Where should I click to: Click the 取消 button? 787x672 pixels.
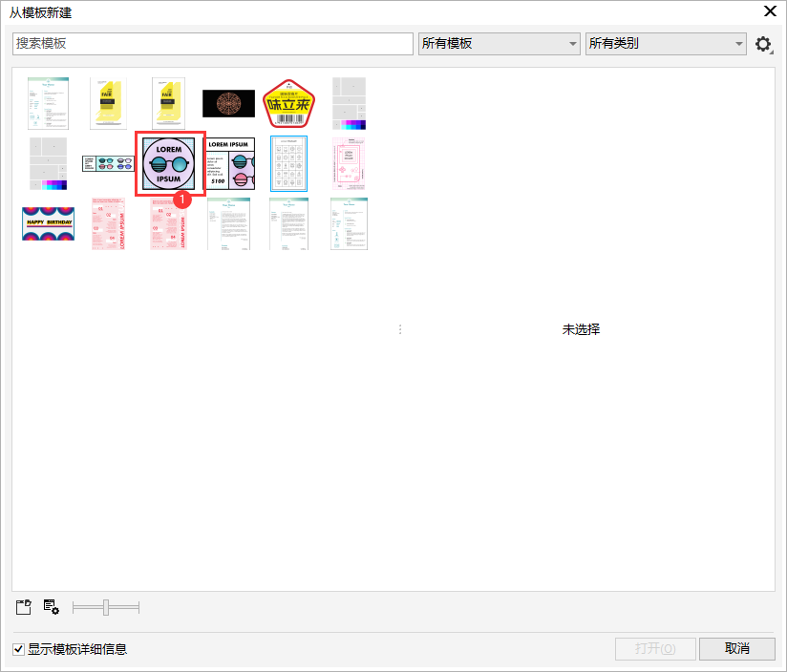736,649
